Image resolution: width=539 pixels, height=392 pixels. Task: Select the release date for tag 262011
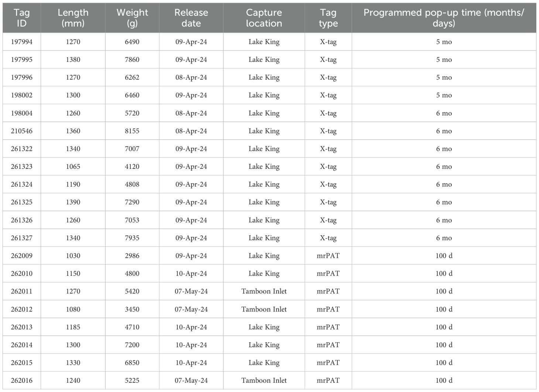191,291
